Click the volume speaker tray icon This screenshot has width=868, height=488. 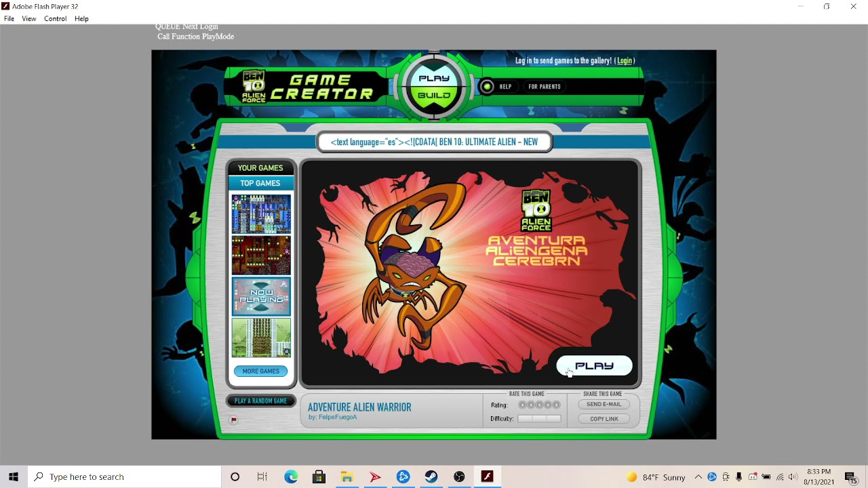(793, 477)
